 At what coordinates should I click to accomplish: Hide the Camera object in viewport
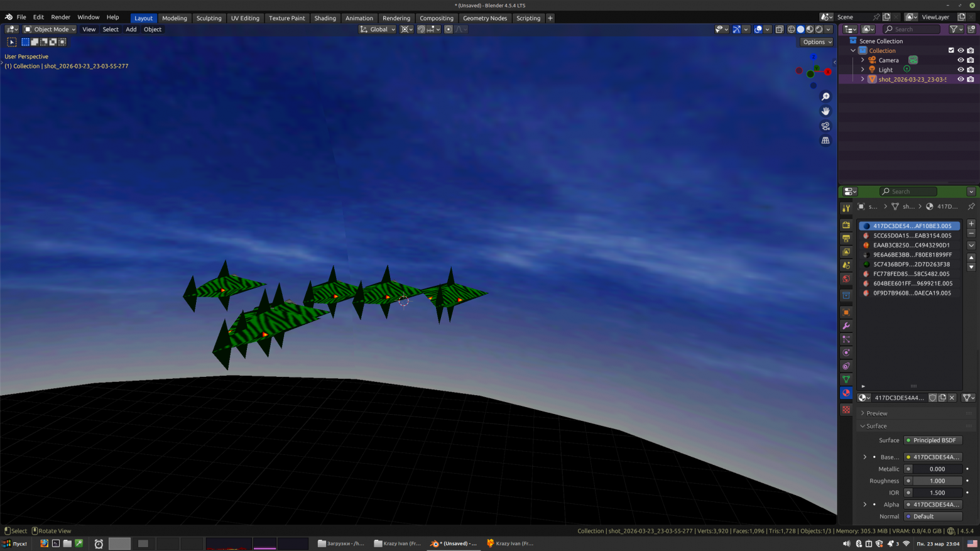(x=961, y=60)
